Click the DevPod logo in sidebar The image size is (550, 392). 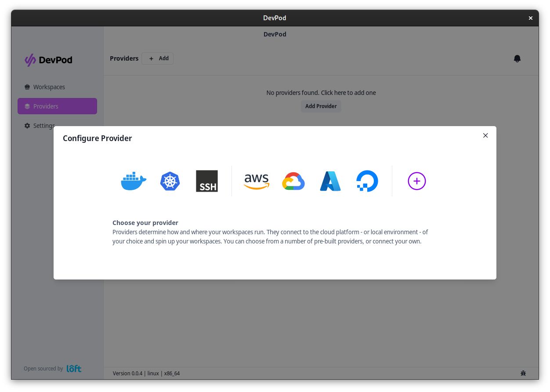point(48,60)
